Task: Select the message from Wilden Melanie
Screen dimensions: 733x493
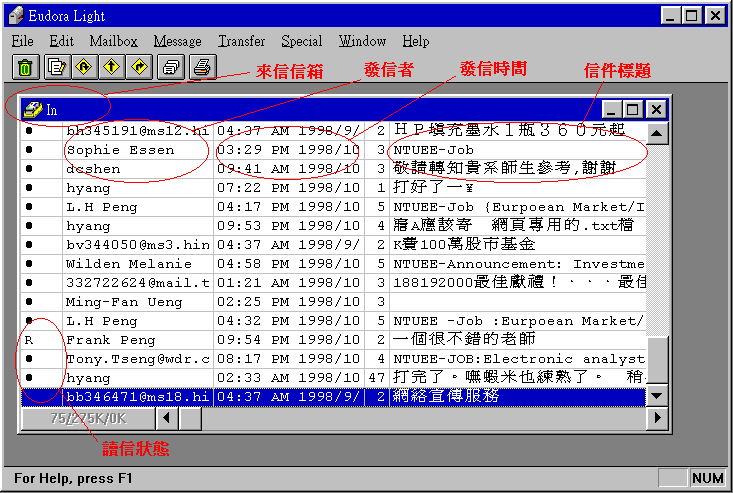Action: point(333,264)
